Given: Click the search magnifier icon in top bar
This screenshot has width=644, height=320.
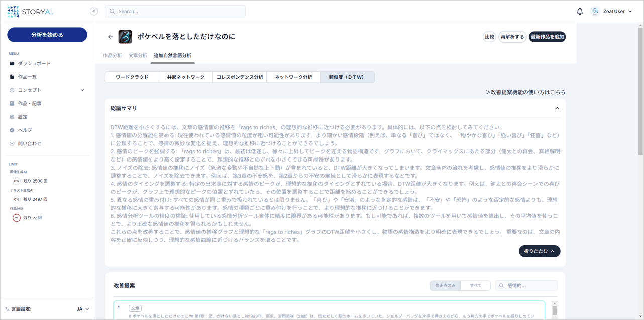Looking at the screenshot, I should click(113, 11).
